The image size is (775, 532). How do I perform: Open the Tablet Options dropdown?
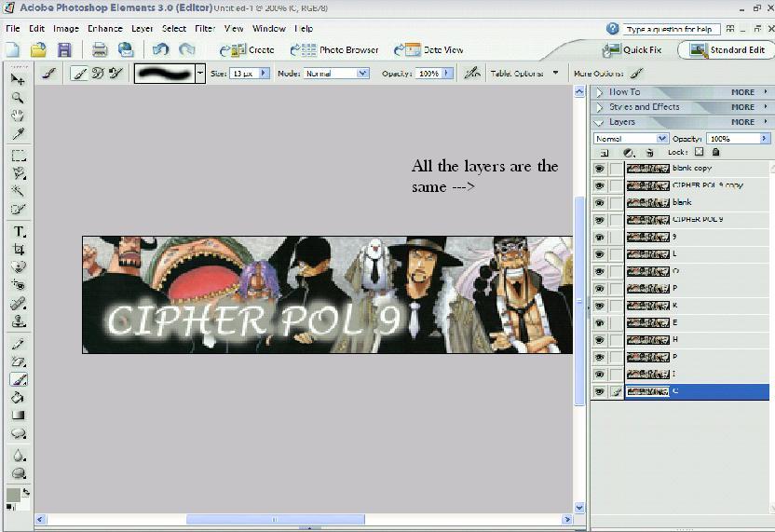tap(555, 73)
